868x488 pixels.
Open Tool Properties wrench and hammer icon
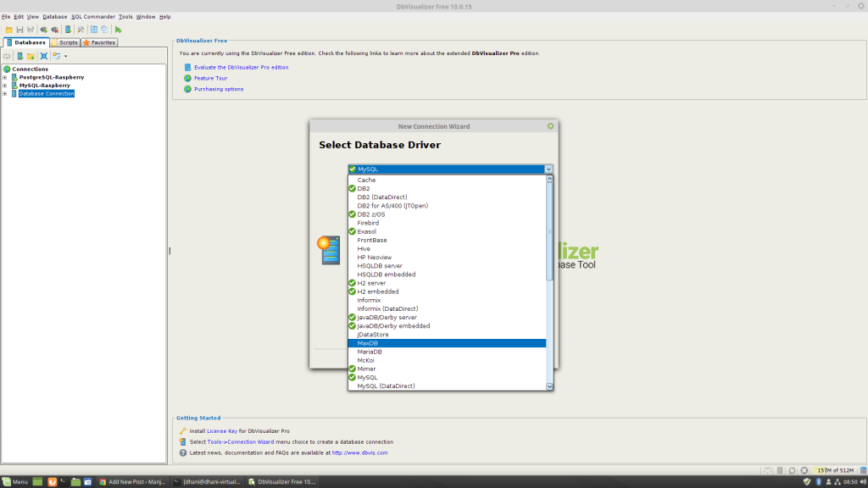tap(81, 30)
